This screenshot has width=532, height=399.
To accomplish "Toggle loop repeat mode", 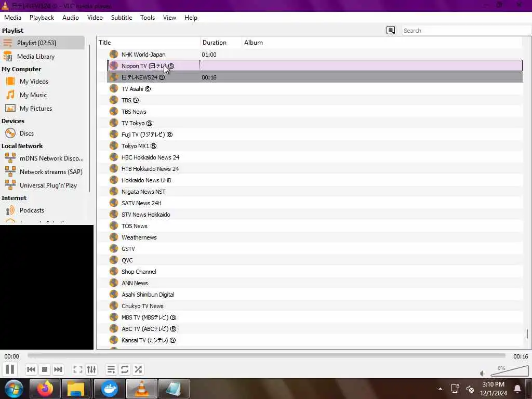I will 125,369.
